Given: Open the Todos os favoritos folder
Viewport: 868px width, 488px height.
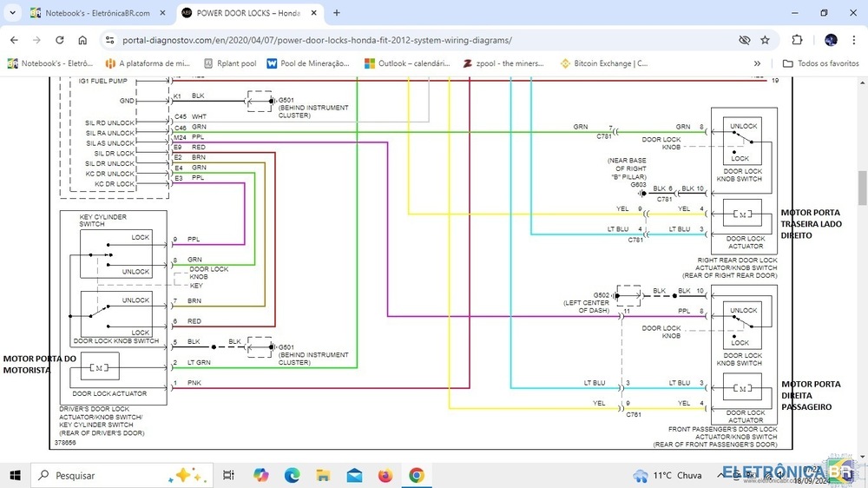Looking at the screenshot, I should [x=820, y=63].
